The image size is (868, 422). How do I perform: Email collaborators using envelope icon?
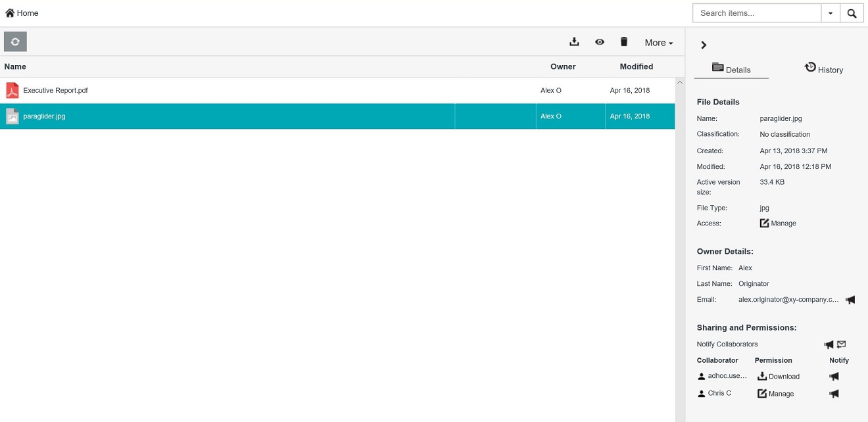coord(841,344)
